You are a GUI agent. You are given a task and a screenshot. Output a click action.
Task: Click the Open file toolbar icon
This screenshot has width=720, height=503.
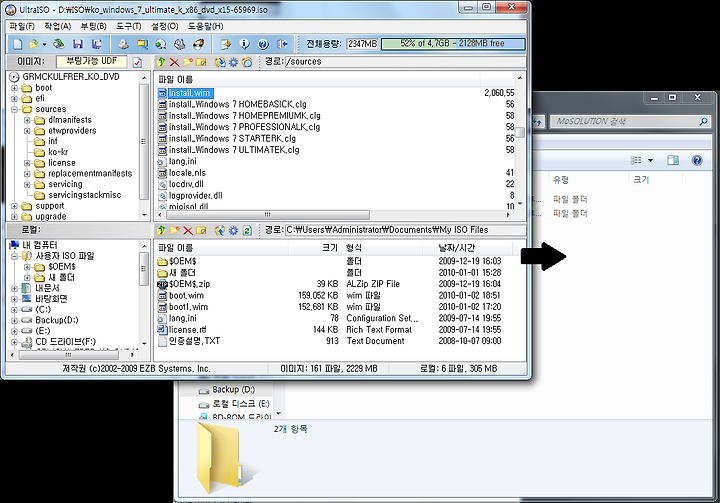pos(33,44)
